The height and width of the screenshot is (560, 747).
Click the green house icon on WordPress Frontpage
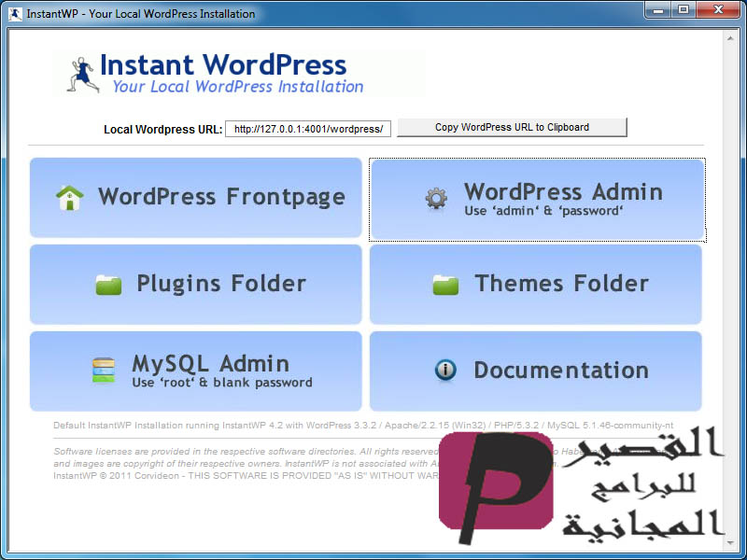[69, 198]
